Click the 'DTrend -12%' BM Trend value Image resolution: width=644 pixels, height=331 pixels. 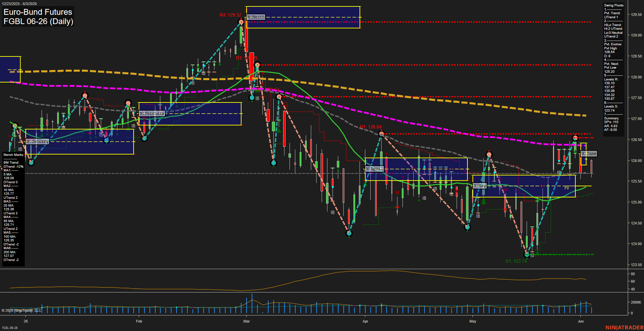(14, 167)
